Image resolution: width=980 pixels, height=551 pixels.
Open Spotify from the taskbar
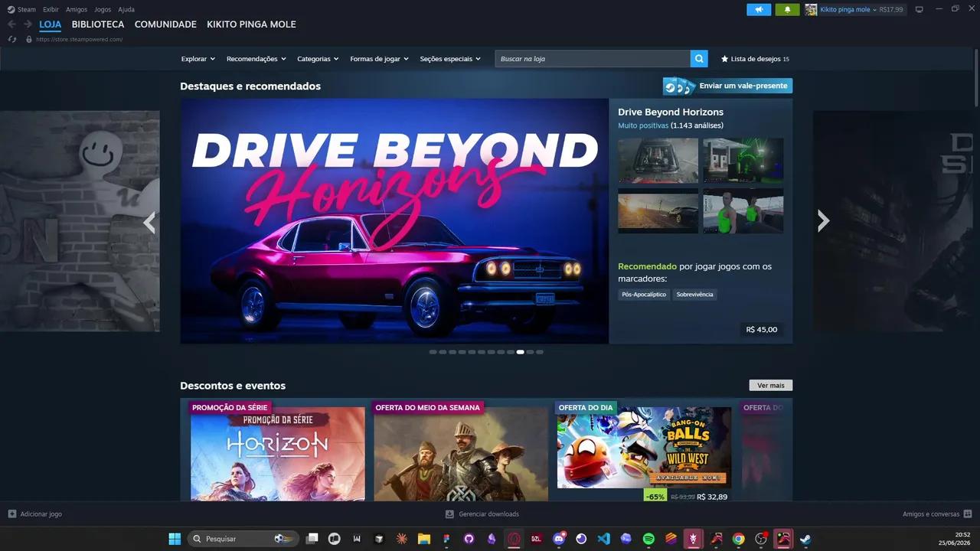[x=648, y=539]
